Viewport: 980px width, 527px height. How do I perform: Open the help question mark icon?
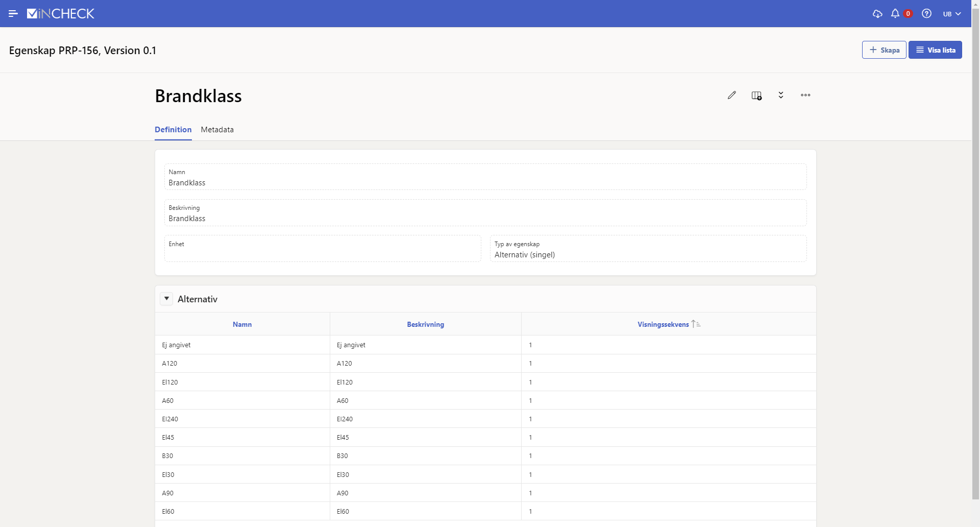(926, 14)
